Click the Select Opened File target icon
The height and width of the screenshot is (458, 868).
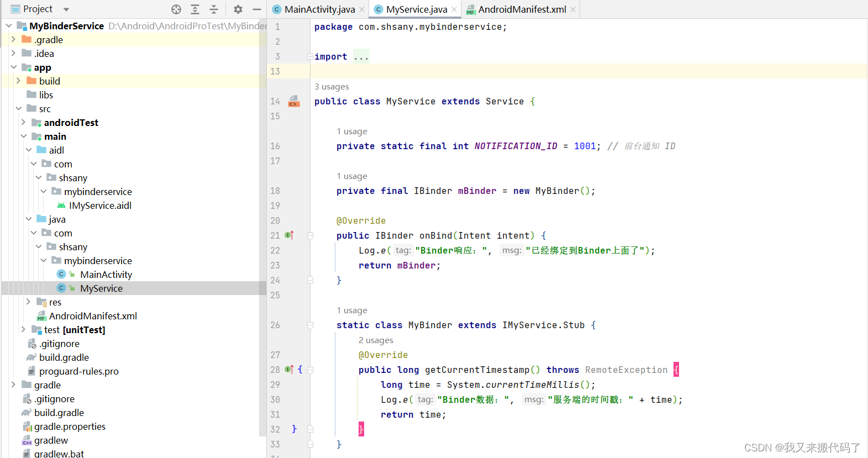tap(176, 9)
